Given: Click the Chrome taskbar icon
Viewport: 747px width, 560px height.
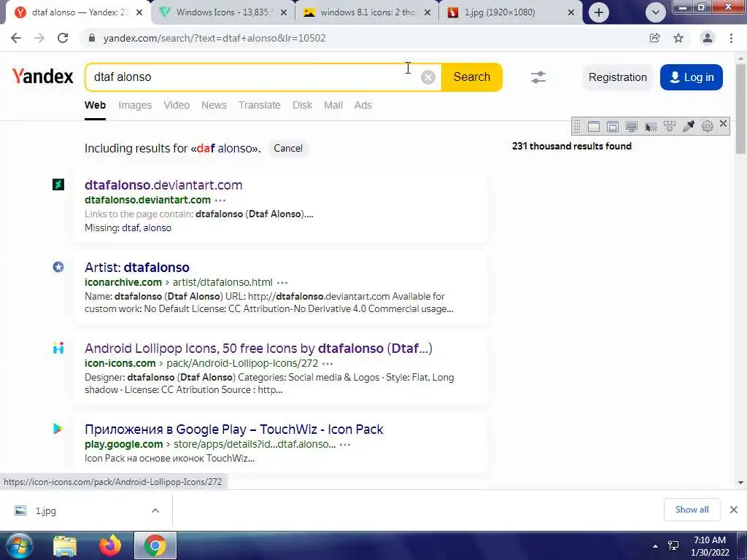Looking at the screenshot, I should [155, 545].
